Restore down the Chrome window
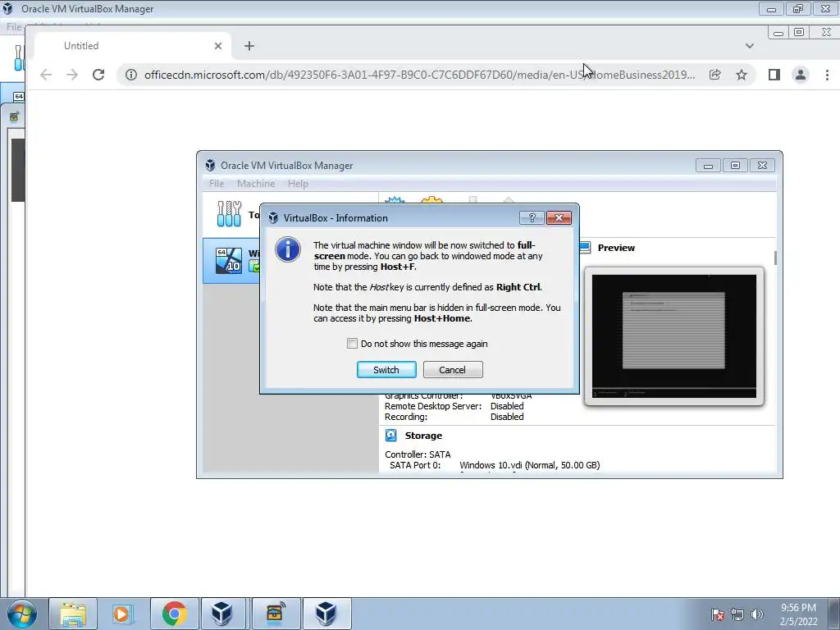 (799, 33)
